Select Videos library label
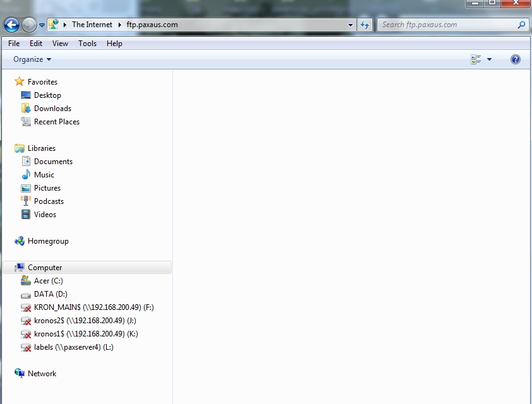The height and width of the screenshot is (404, 532). pyautogui.click(x=45, y=214)
